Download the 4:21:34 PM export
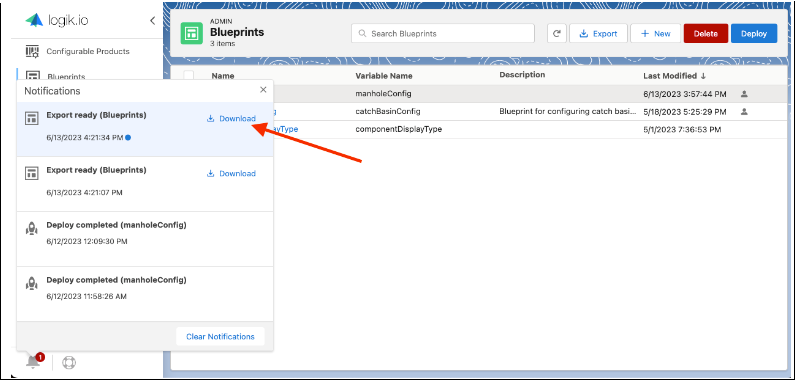Screen dimensions: 795x380 tap(231, 119)
